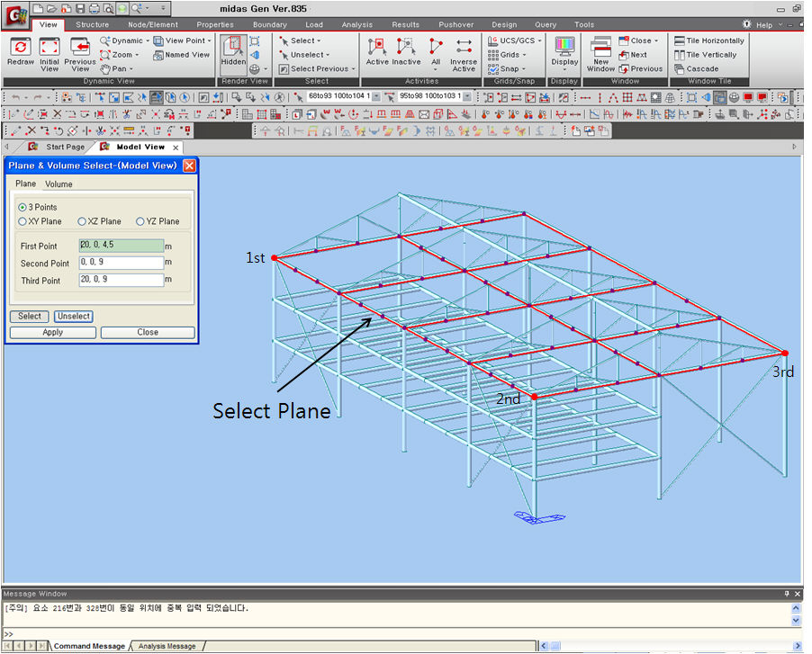Click the Message Window scroll down arrow
Viewport: 812px width, 654px height.
tap(797, 620)
